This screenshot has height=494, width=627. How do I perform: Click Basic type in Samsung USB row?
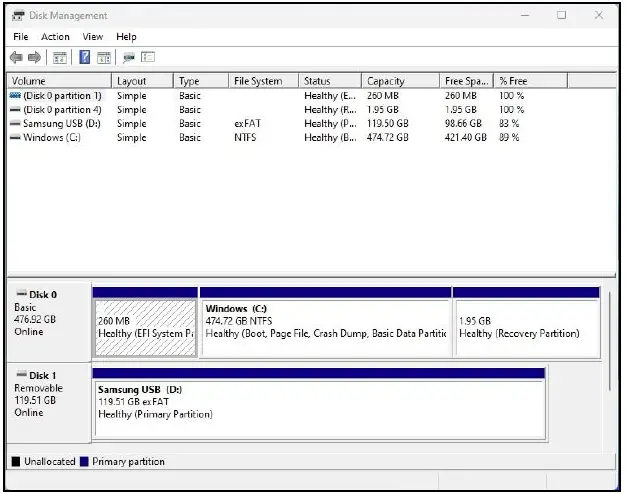(x=190, y=124)
